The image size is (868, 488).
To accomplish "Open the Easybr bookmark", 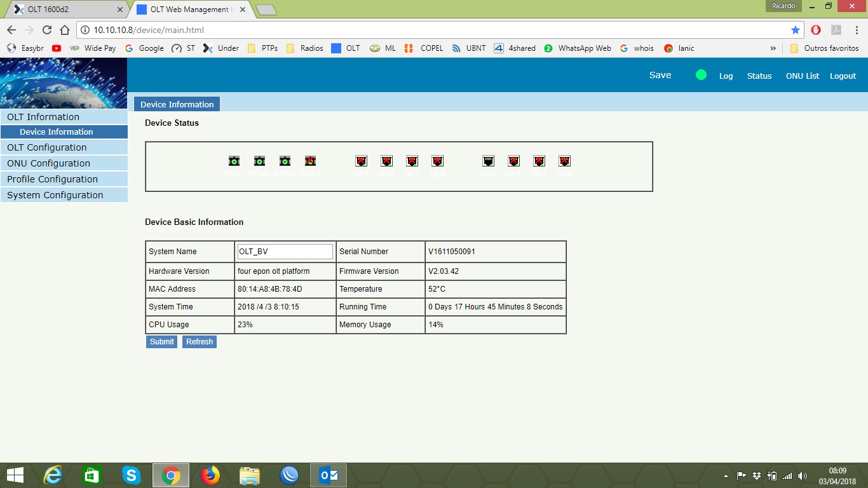I will coord(25,48).
